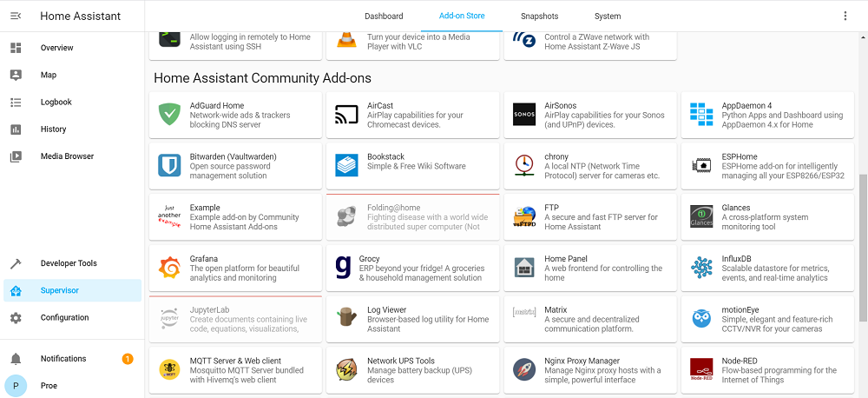Click the Developer Tools hammer icon
Image resolution: width=868 pixels, height=398 pixels.
(x=16, y=263)
